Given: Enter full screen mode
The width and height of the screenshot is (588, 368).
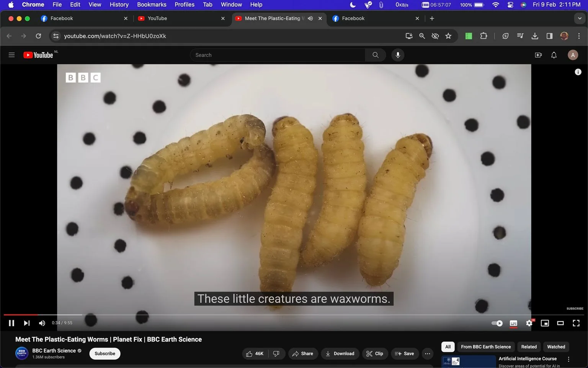Looking at the screenshot, I should (x=576, y=323).
